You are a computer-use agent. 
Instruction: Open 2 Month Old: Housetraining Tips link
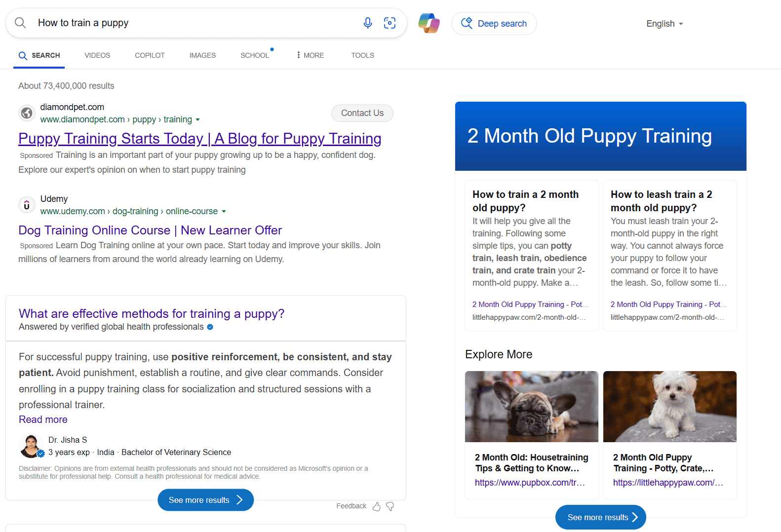532,463
